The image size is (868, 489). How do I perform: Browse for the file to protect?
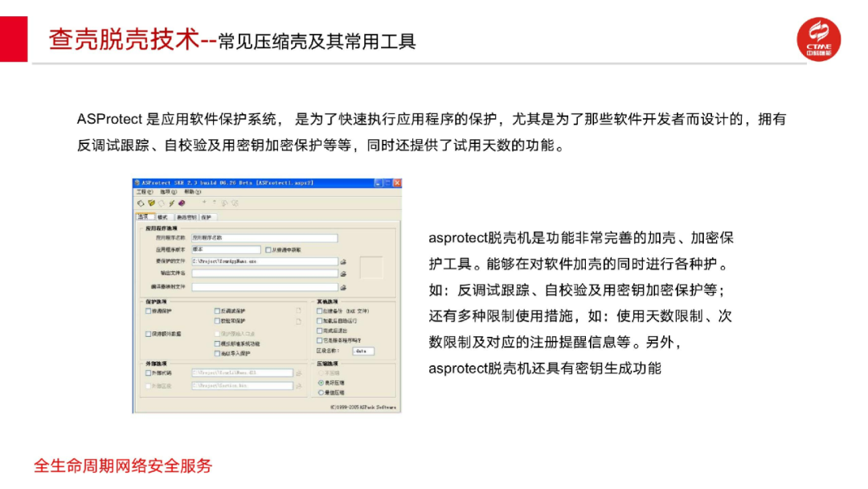343,261
